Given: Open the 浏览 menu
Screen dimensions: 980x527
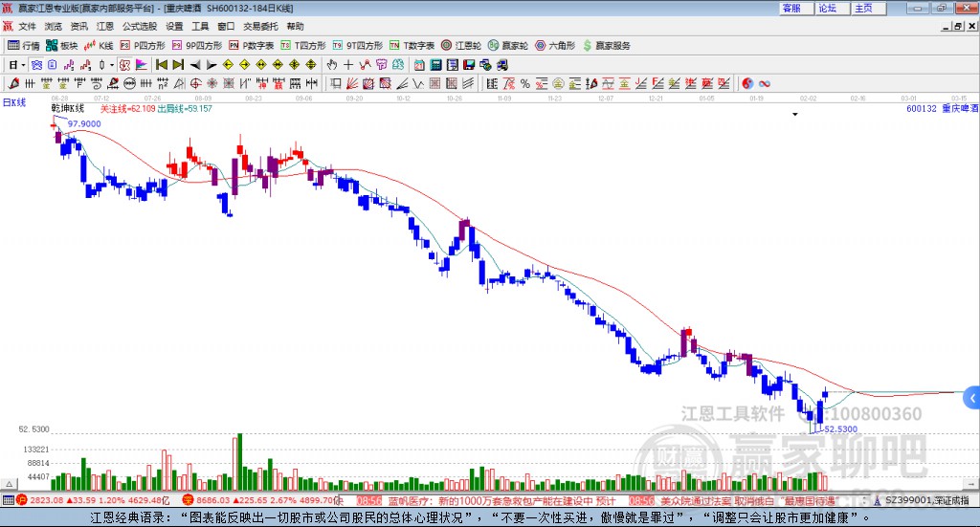Looking at the screenshot, I should 54,26.
